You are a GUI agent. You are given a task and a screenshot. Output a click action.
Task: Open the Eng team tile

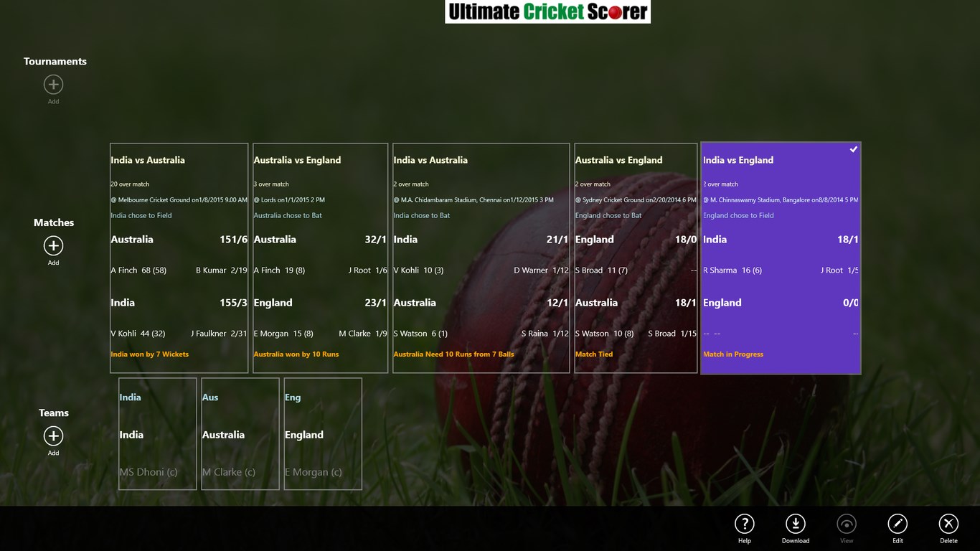click(x=323, y=434)
